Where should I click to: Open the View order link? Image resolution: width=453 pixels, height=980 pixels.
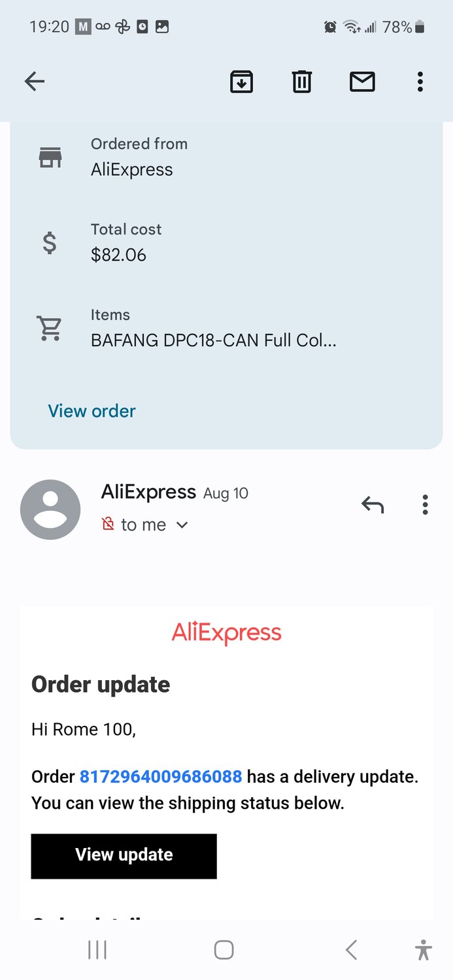point(92,411)
